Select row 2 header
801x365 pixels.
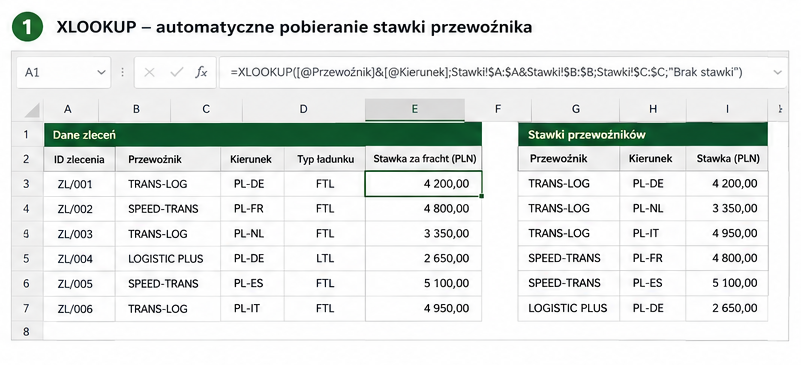click(x=27, y=159)
